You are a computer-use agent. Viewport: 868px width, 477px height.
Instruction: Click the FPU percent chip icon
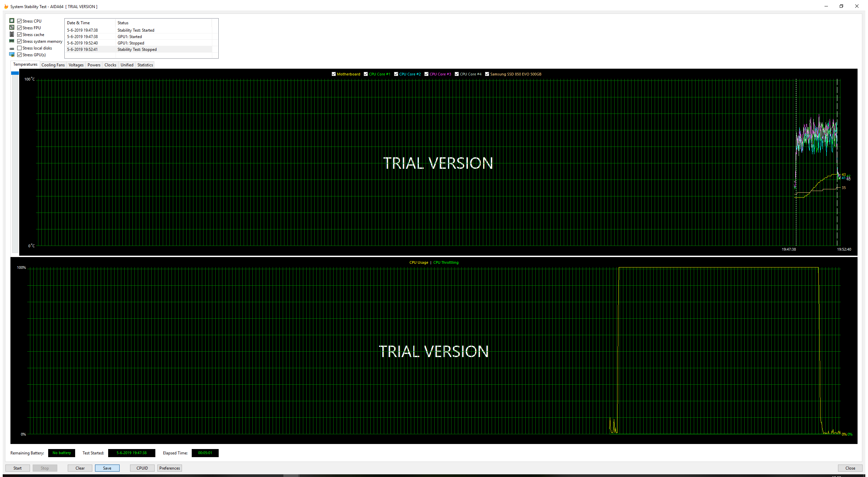point(12,28)
